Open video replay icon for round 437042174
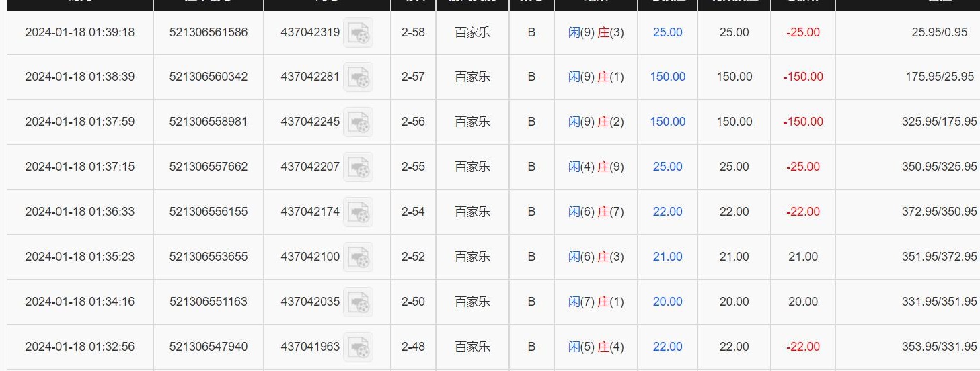This screenshot has width=980, height=371. (358, 212)
